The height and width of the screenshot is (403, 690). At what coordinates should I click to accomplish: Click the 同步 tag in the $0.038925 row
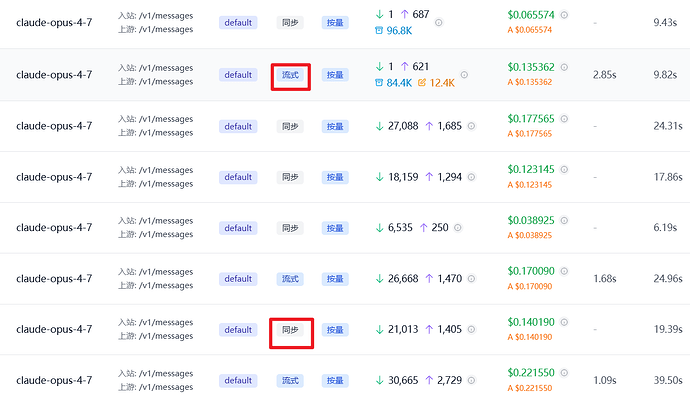click(290, 228)
